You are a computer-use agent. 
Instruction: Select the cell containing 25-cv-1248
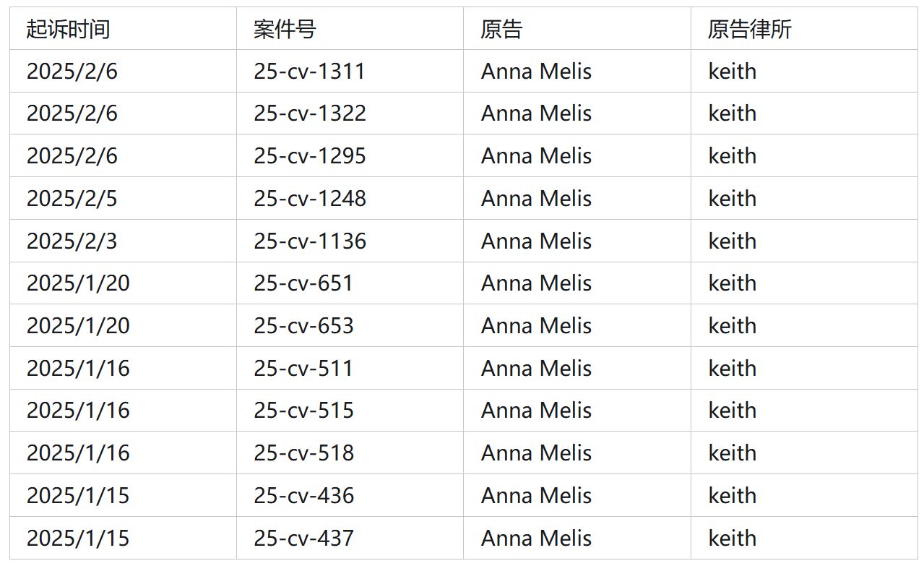tap(309, 199)
